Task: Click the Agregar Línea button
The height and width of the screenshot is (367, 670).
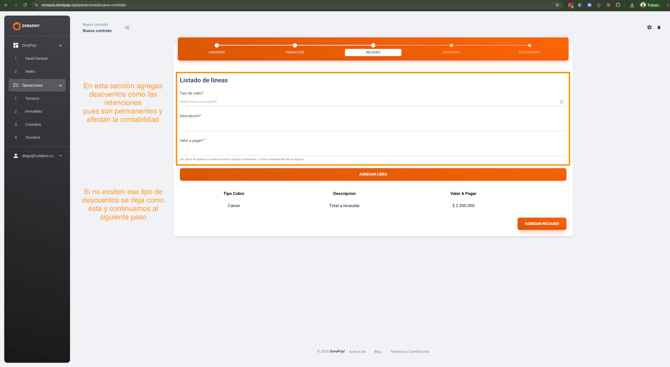Action: pyautogui.click(x=373, y=174)
